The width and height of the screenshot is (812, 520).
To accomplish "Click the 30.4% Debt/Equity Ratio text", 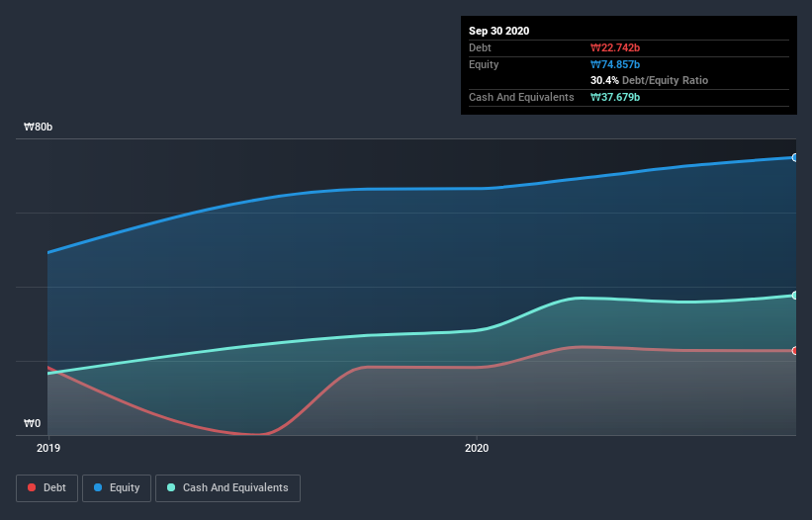I will [x=650, y=80].
